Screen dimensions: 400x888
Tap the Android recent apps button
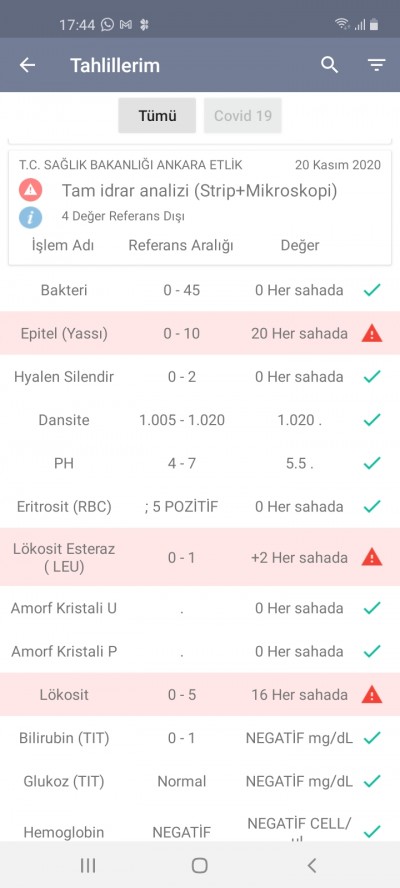tap(88, 865)
